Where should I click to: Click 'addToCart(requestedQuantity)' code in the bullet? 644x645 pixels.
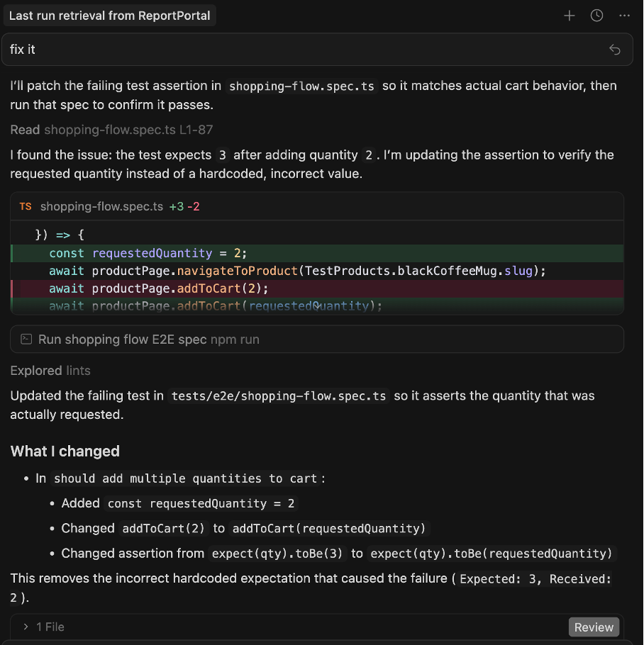click(x=329, y=529)
